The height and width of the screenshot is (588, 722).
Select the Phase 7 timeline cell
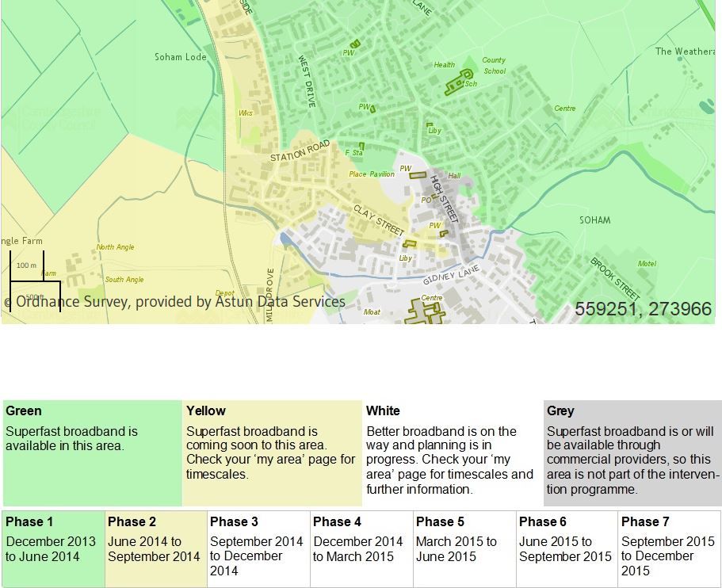(669, 548)
